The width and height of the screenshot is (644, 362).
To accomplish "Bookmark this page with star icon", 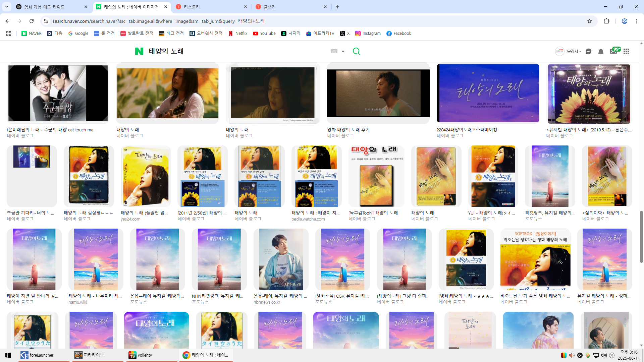I will (x=590, y=21).
